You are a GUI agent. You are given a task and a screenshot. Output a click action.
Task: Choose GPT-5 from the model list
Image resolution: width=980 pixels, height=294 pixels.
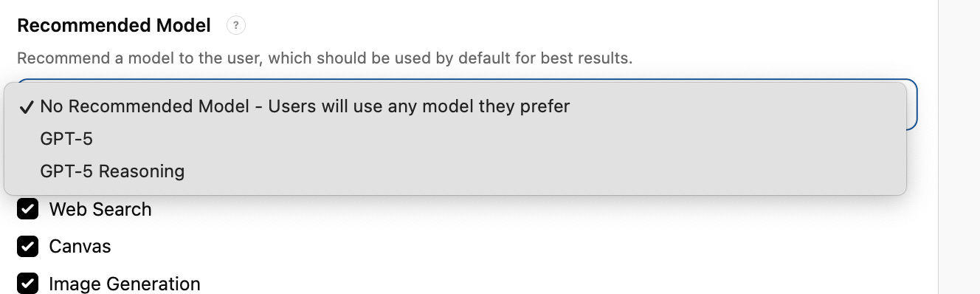click(455, 139)
